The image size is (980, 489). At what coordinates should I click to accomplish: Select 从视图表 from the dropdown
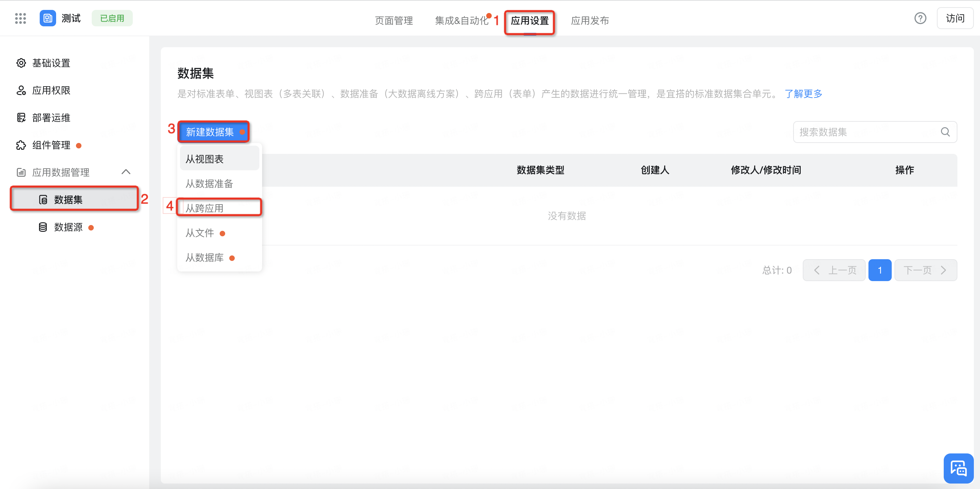pyautogui.click(x=220, y=159)
